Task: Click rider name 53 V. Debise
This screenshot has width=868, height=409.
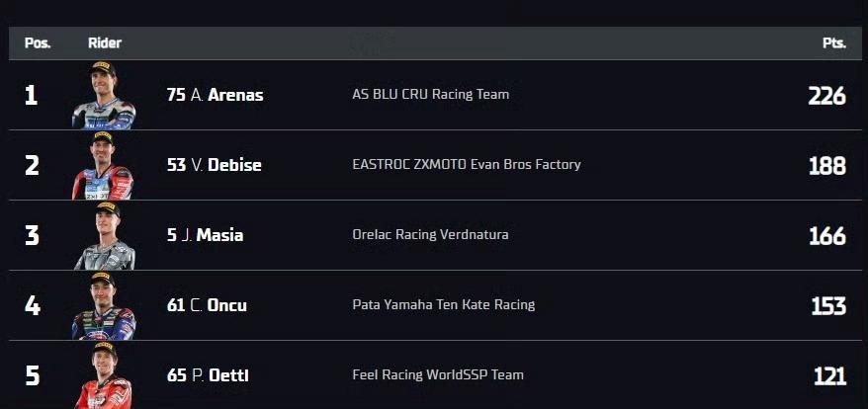Action: click(x=214, y=166)
